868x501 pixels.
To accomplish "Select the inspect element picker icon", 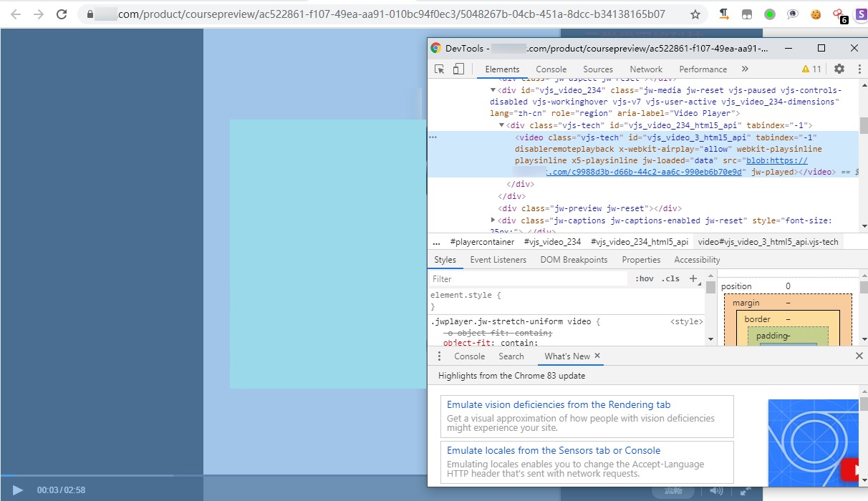I will tap(440, 69).
